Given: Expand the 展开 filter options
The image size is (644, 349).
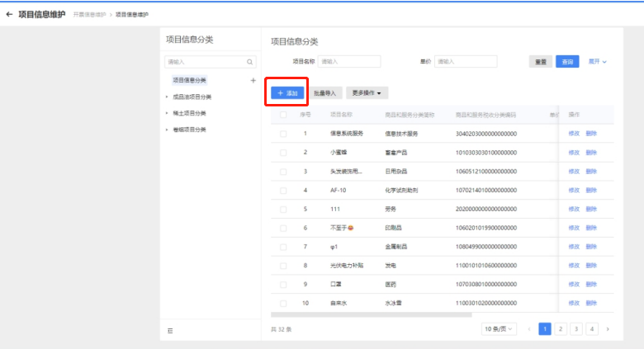Looking at the screenshot, I should click(597, 61).
